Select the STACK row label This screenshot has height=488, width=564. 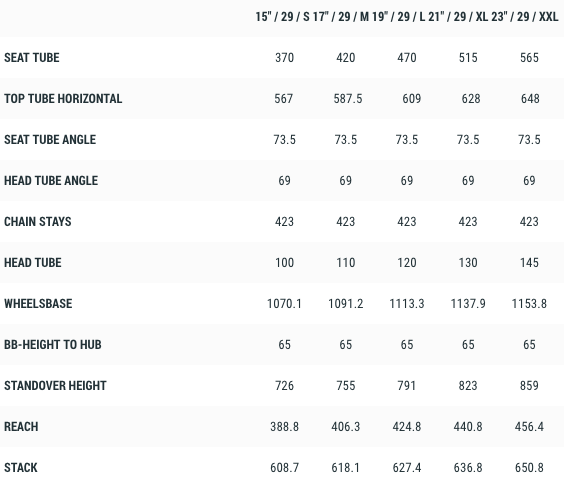point(21,468)
